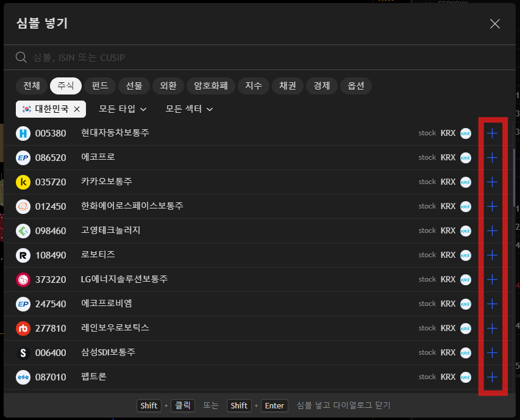Select the 전체 category tab
Screen dimensions: 520x420
pyautogui.click(x=32, y=86)
